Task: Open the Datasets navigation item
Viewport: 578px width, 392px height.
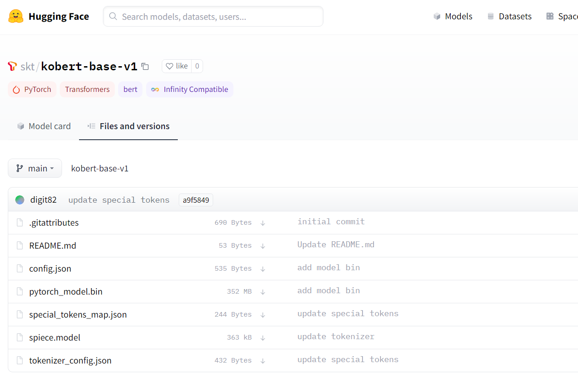Action: (509, 17)
